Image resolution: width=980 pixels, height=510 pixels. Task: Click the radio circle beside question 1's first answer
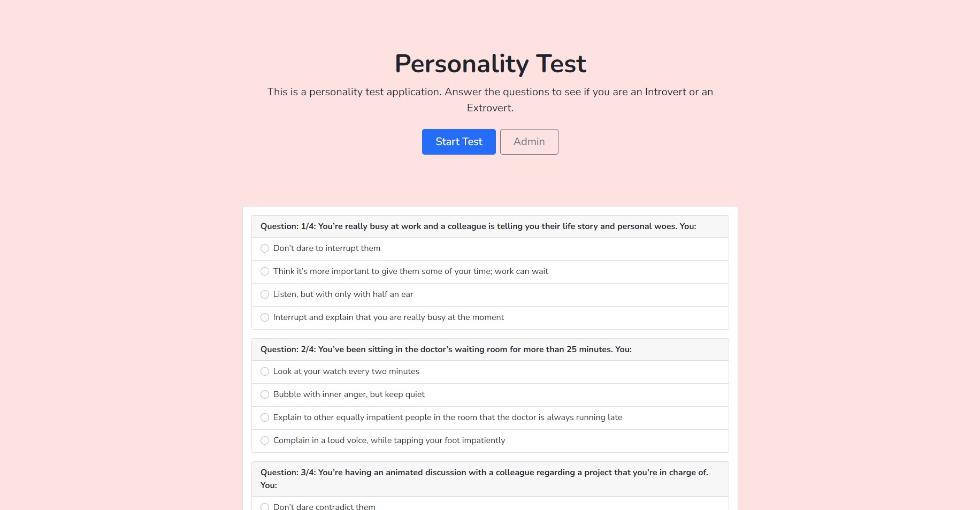[x=265, y=248]
